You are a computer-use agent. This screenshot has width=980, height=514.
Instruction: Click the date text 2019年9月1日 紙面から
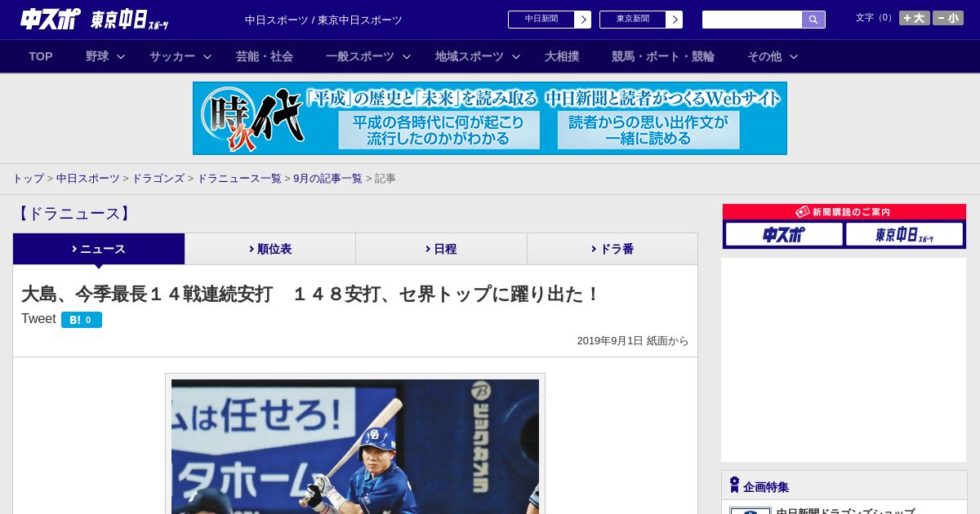click(x=633, y=341)
